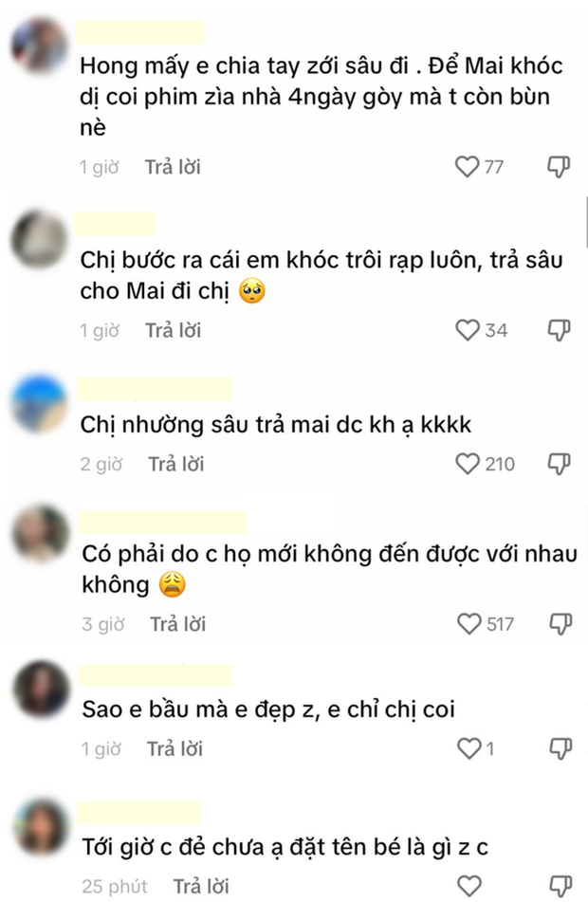Image resolution: width=588 pixels, height=902 pixels.
Task: Like the comment with 517 likes
Action: pos(469,623)
